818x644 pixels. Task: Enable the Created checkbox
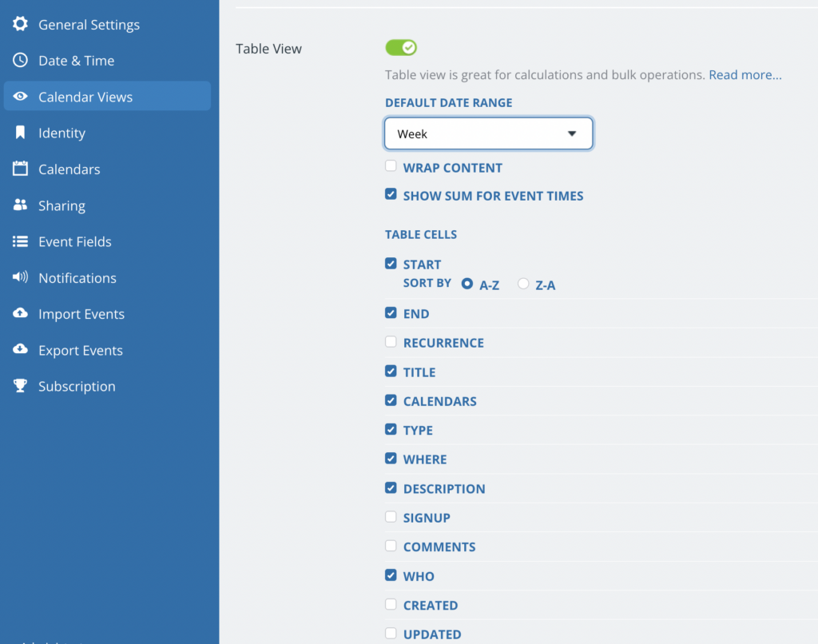(391, 604)
